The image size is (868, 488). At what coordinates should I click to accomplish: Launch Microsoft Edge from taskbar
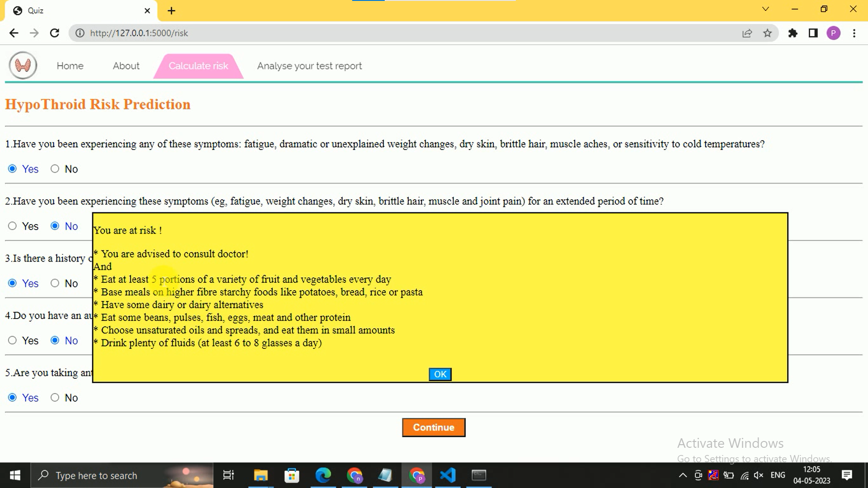pyautogui.click(x=323, y=475)
